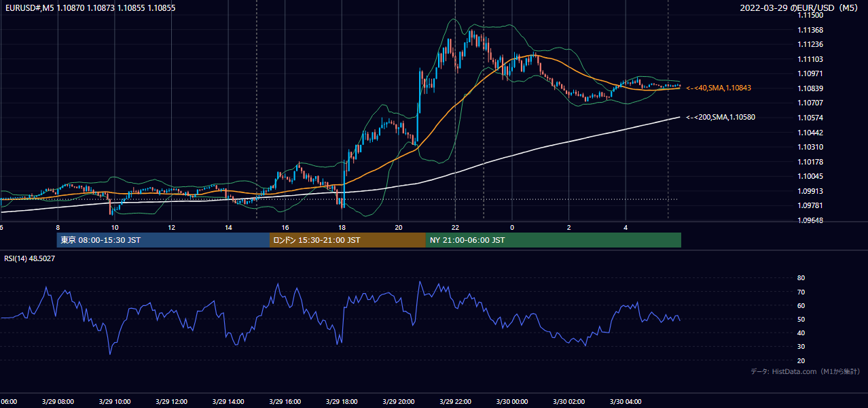
Task: Click price axis value 1.10839
Action: pyautogui.click(x=810, y=88)
